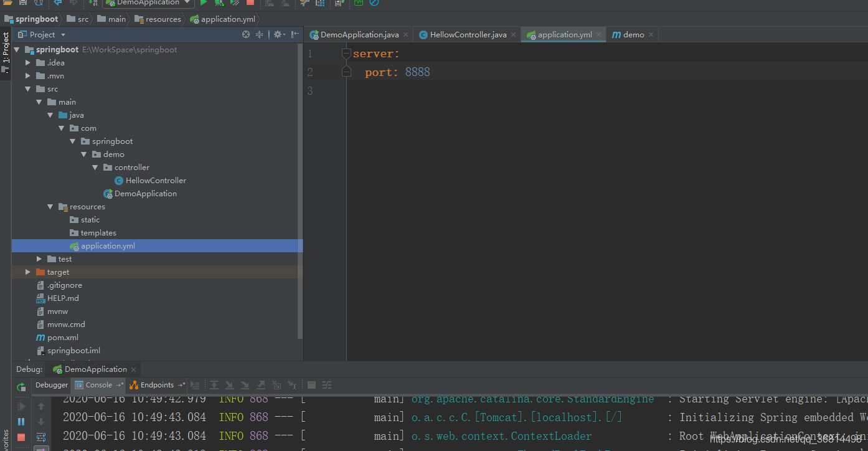This screenshot has width=868, height=451.
Task: Click the resources breadcrumb
Action: coord(158,19)
